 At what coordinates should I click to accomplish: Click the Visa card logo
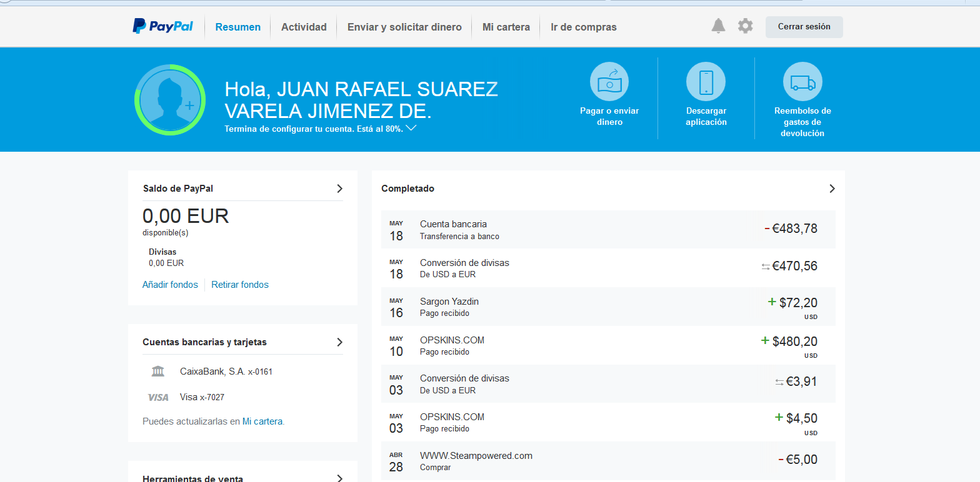158,397
